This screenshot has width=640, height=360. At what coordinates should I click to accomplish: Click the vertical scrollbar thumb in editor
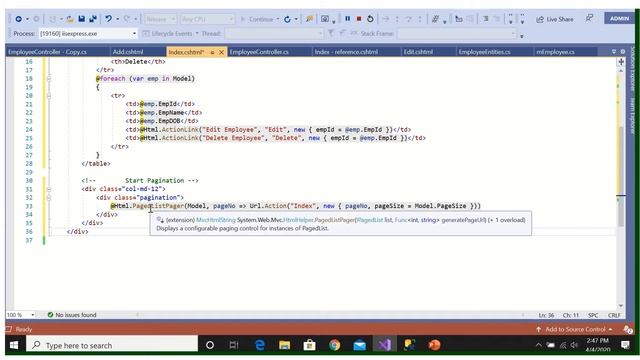tap(621, 177)
